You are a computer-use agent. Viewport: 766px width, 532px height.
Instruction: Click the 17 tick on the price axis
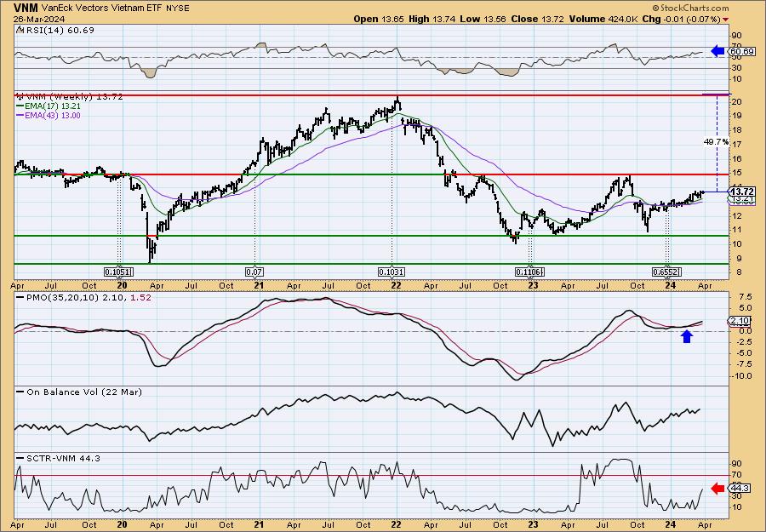coord(737,145)
